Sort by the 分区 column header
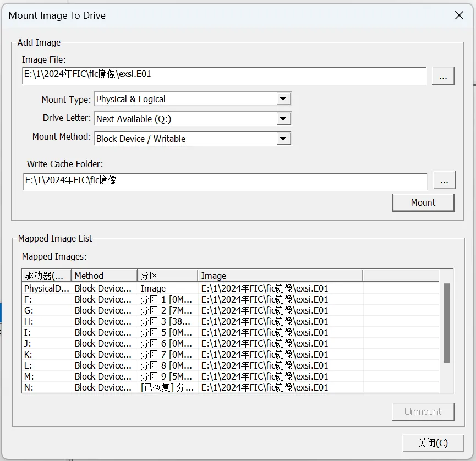The width and height of the screenshot is (476, 461). click(x=168, y=275)
